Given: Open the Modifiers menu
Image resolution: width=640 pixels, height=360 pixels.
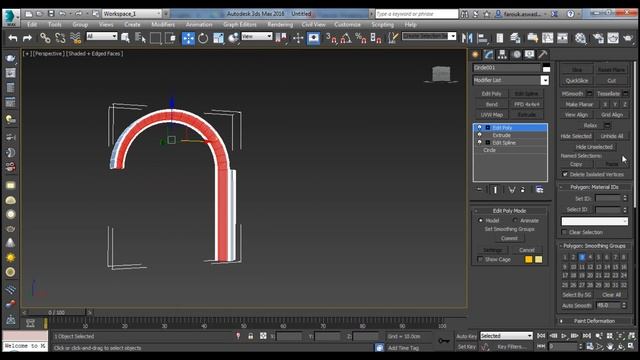Looking at the screenshot, I should (x=163, y=24).
